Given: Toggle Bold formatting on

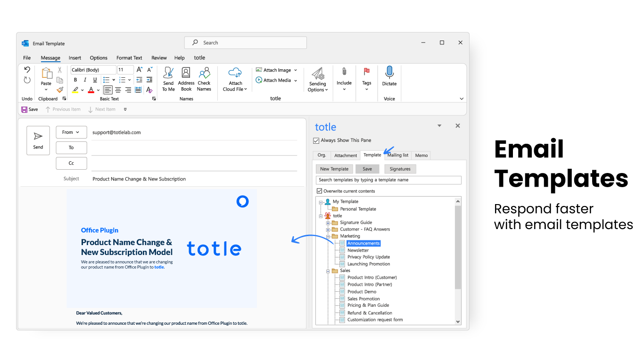Looking at the screenshot, I should tap(75, 80).
